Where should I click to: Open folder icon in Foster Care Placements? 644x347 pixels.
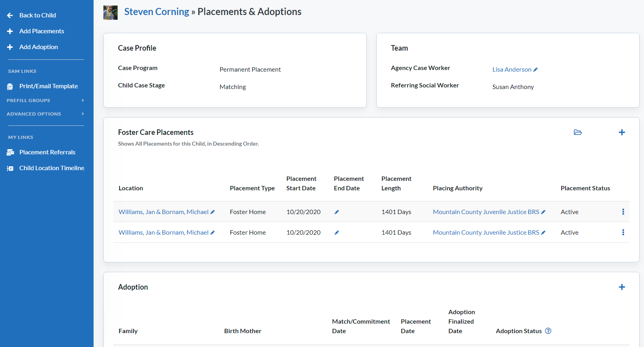click(578, 132)
